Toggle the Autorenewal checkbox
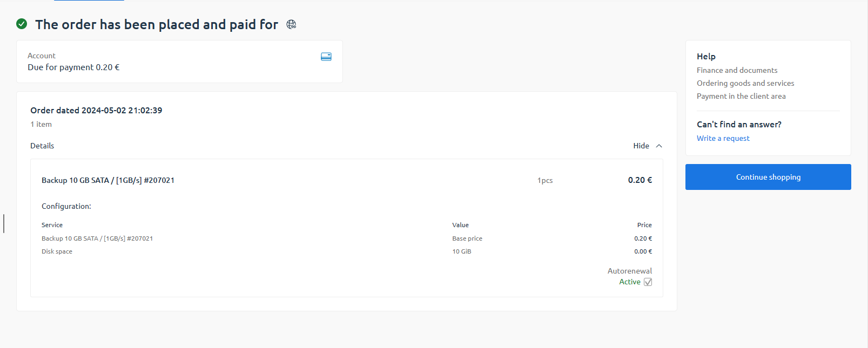Viewport: 868px width, 348px height. (648, 282)
